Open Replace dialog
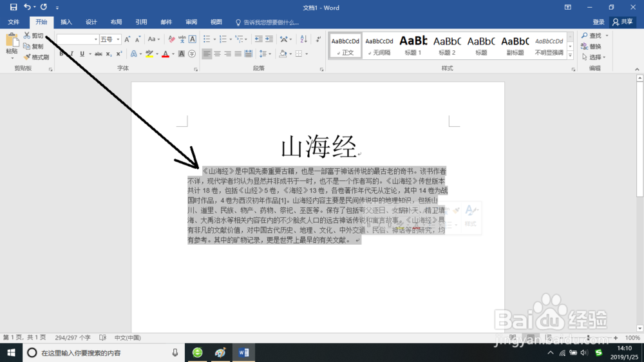644x362 pixels. (x=591, y=46)
